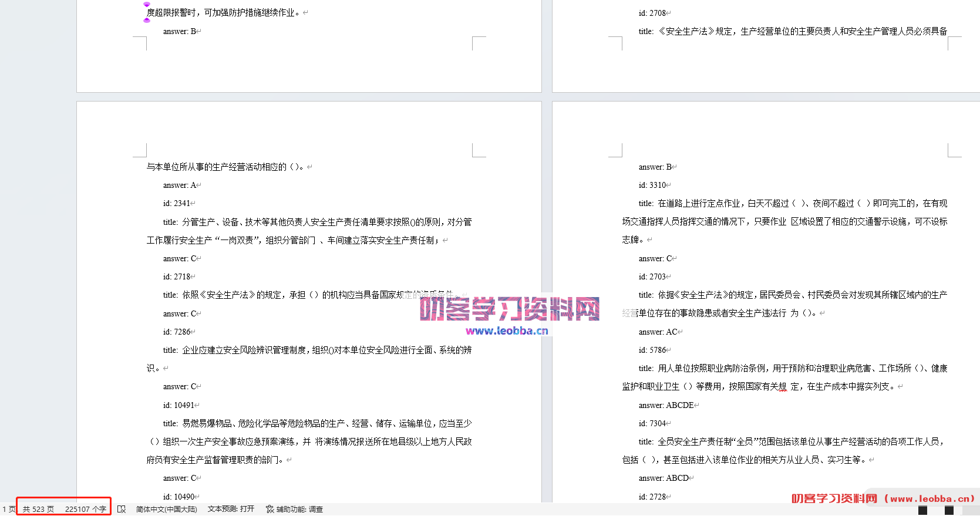Image resolution: width=980 pixels, height=516 pixels.
Task: Click the line 'id: 10490'
Action: (x=179, y=497)
